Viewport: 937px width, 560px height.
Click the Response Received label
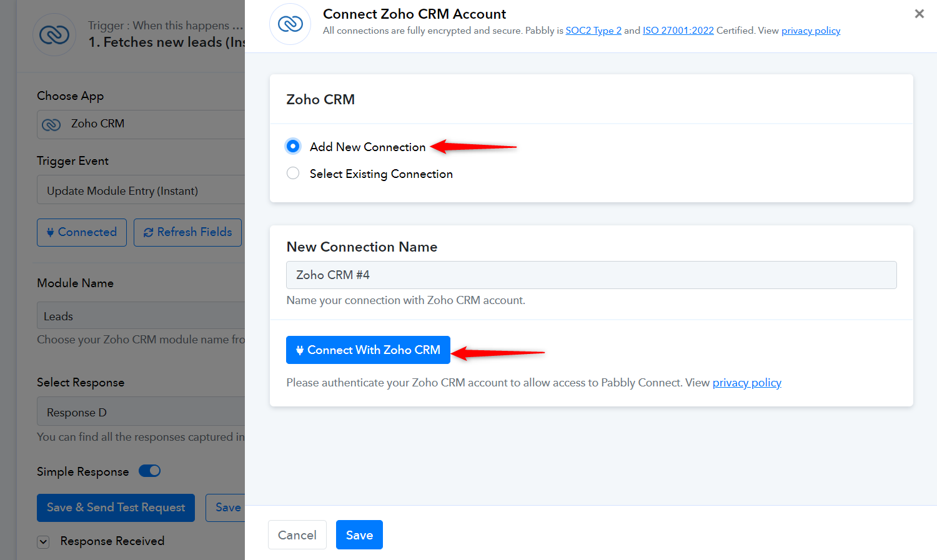click(112, 541)
